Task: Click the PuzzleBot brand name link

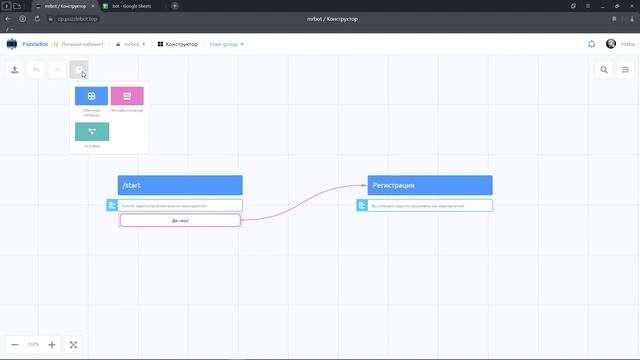Action: click(35, 44)
